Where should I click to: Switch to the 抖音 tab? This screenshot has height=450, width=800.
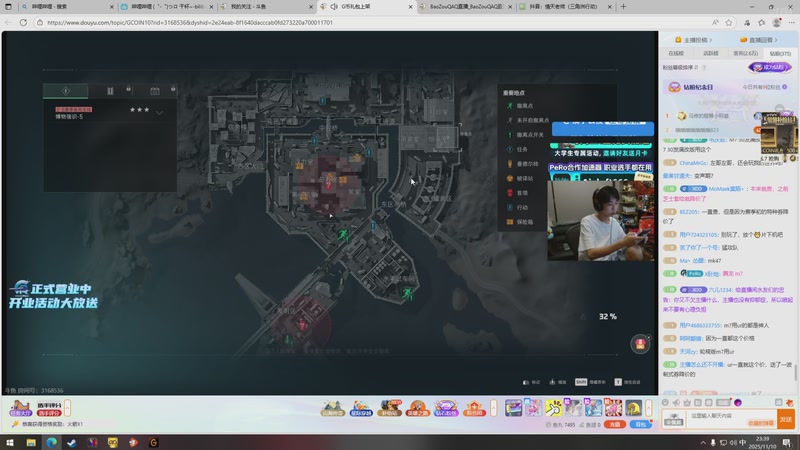(564, 7)
